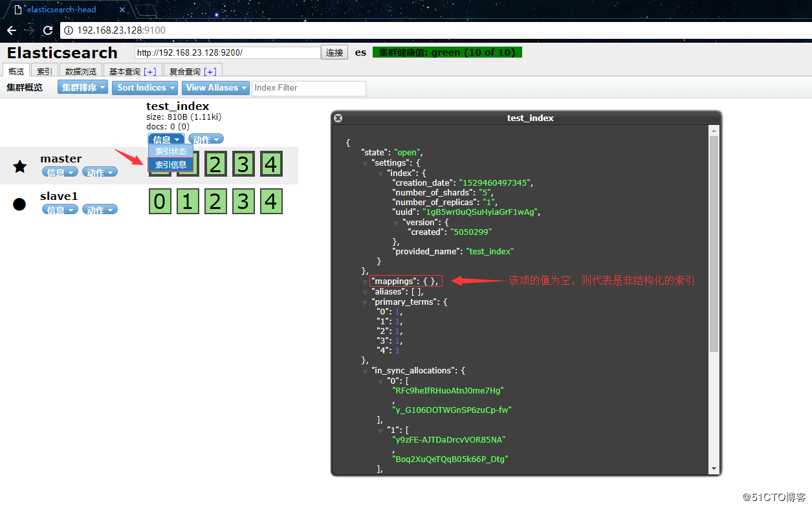Select shard 0 on slave1 node
The width and height of the screenshot is (812, 508).
click(x=160, y=202)
